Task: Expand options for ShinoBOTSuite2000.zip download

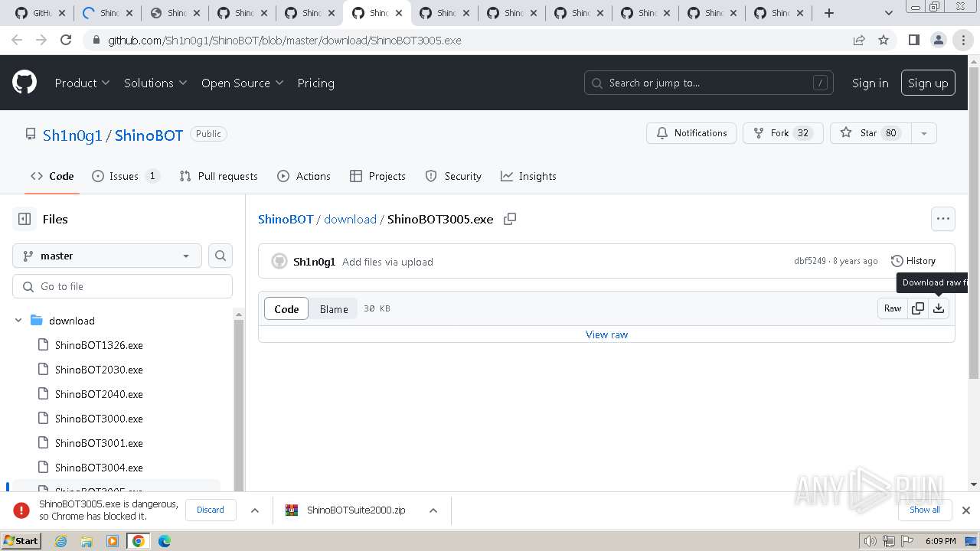Action: pyautogui.click(x=433, y=510)
